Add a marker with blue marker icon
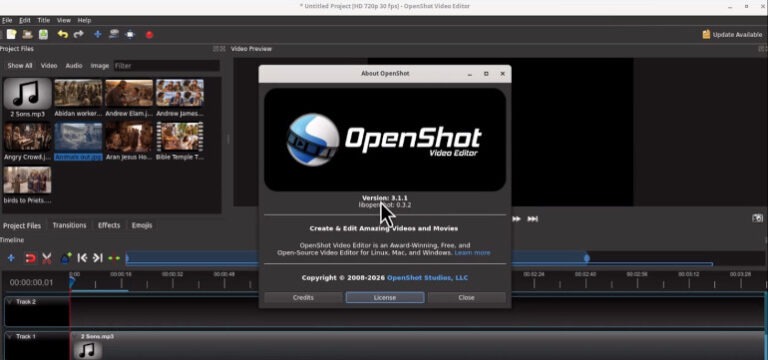The width and height of the screenshot is (768, 360). pyautogui.click(x=66, y=258)
